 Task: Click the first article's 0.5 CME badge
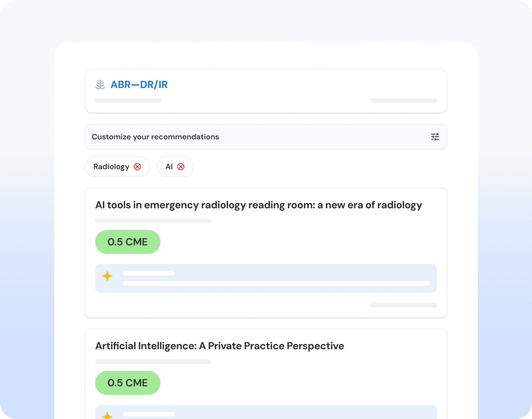[128, 242]
